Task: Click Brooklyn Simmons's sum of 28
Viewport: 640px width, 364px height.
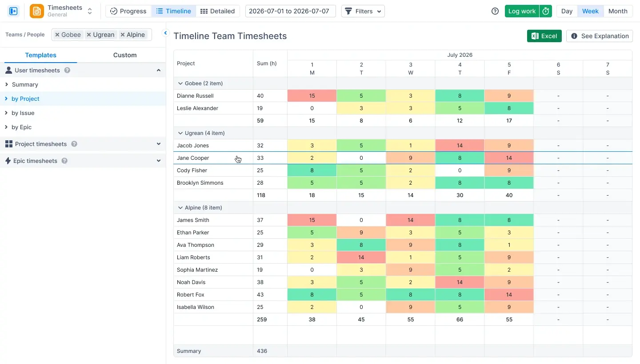Action: (260, 182)
